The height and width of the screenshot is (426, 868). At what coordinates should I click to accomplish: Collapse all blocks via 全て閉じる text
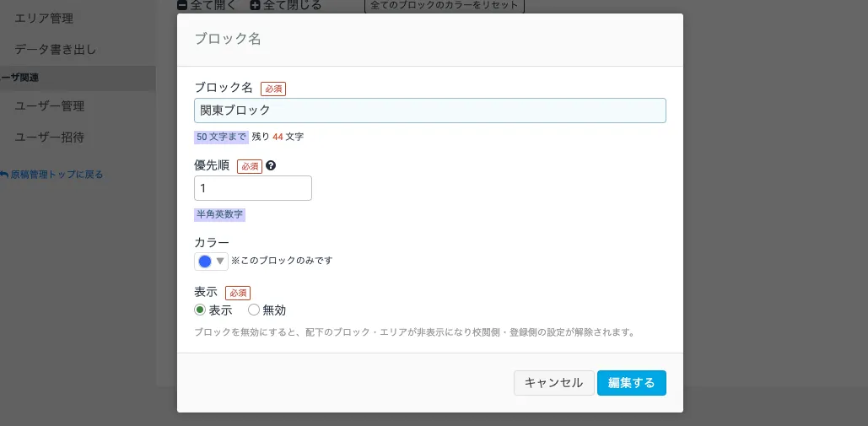(x=292, y=5)
